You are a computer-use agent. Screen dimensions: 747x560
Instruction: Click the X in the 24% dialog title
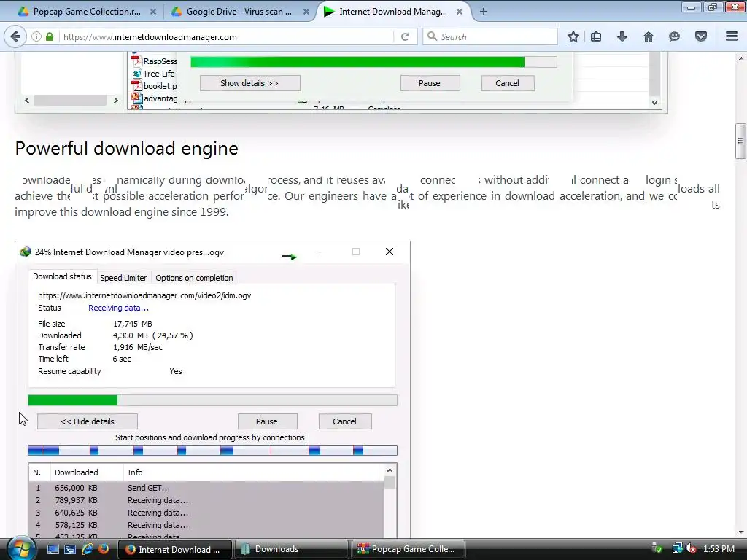click(x=390, y=252)
